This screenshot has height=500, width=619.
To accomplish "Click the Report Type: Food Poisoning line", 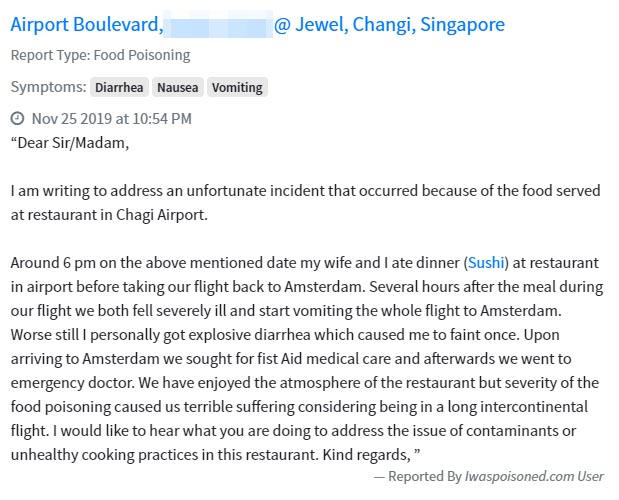I will 101,55.
